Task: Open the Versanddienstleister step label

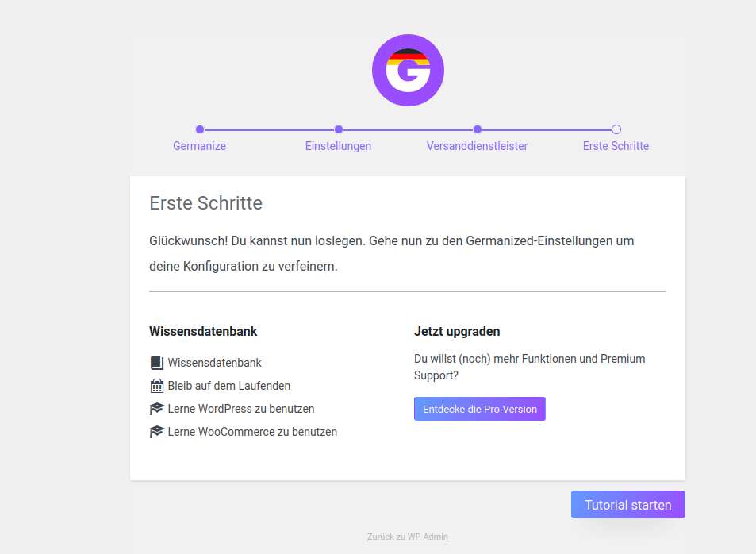Action: [478, 146]
